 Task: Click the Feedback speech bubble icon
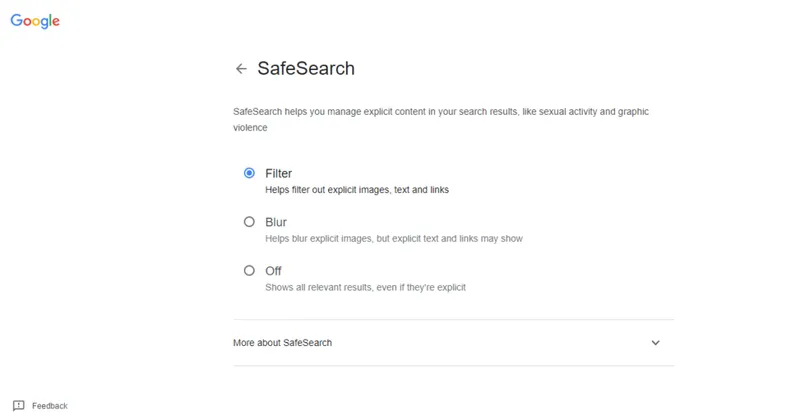18,406
